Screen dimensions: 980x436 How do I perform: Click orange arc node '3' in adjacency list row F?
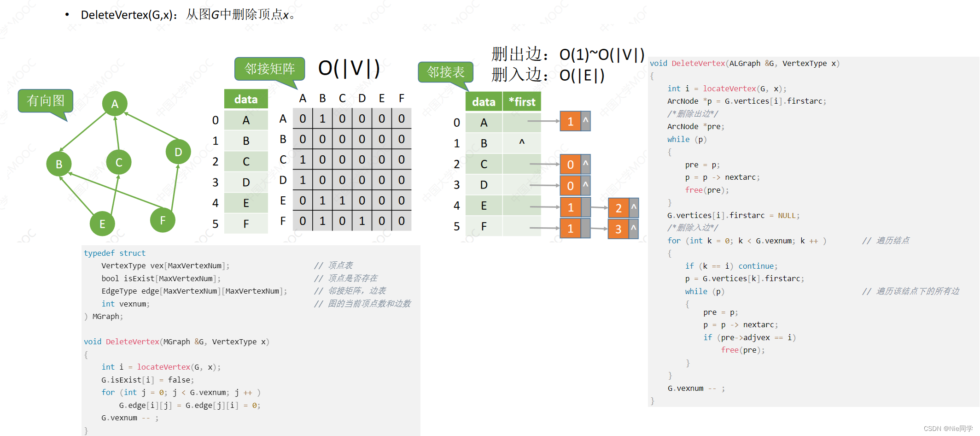point(618,229)
